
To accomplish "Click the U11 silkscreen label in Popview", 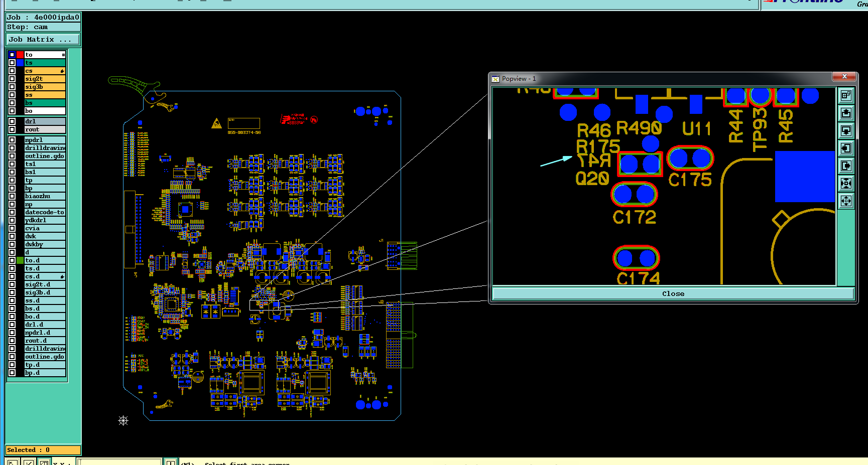I will [697, 129].
